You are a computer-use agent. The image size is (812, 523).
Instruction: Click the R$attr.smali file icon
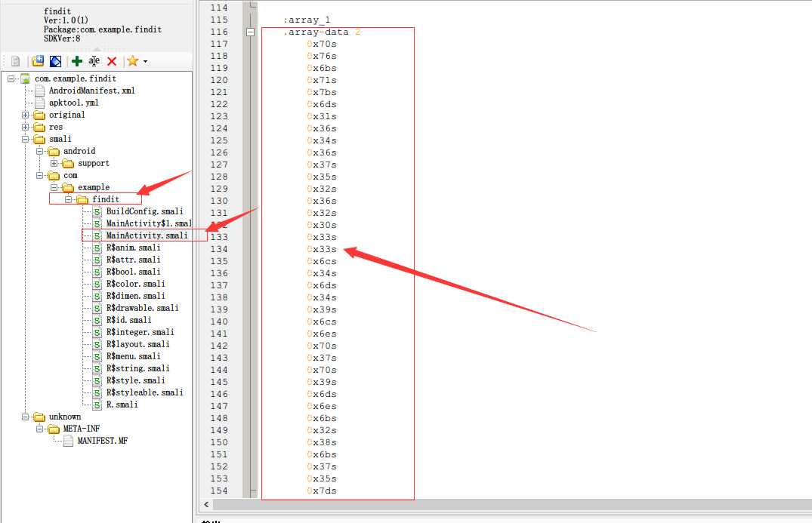[97, 260]
